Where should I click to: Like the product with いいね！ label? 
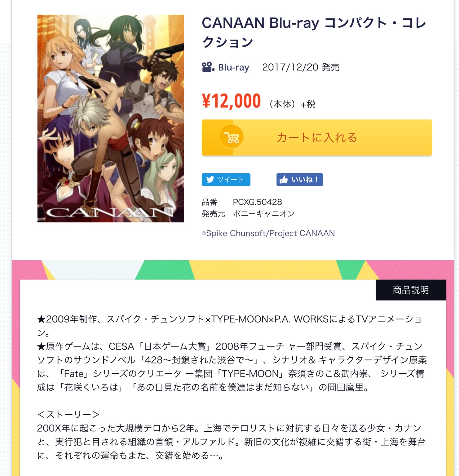305,180
